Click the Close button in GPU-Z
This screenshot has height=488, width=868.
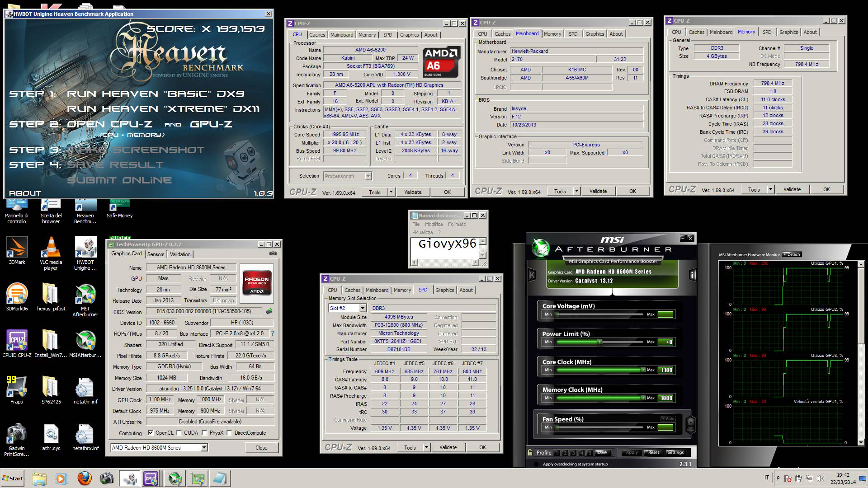(261, 448)
